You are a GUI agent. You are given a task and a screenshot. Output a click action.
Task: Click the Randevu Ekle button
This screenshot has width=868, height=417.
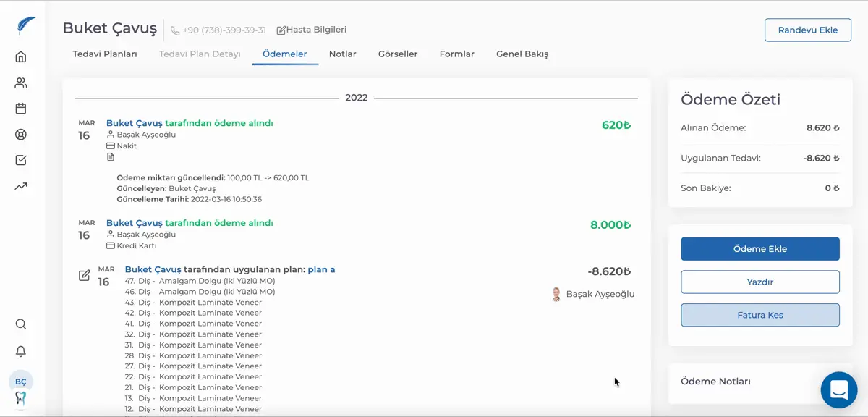coord(808,30)
